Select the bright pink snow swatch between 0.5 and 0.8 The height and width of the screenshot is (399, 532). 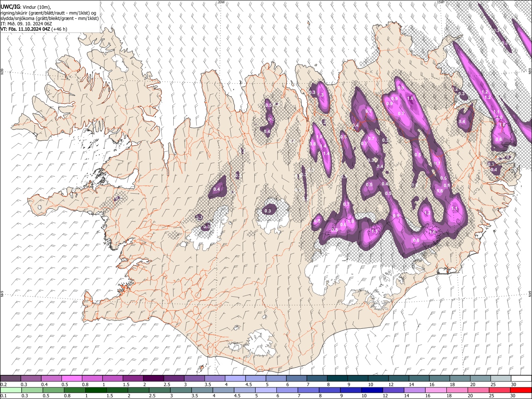(72, 379)
